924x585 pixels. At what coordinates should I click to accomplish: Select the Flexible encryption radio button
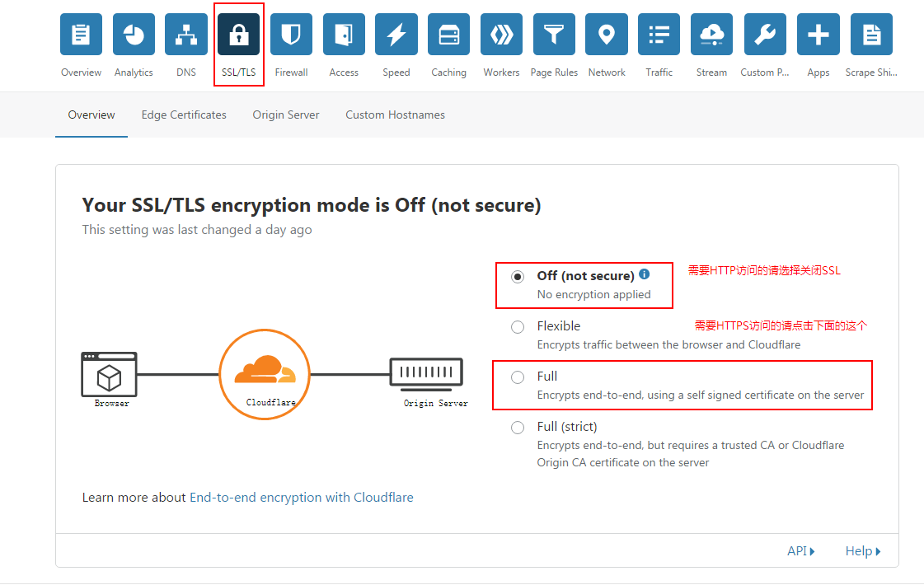coord(518,327)
